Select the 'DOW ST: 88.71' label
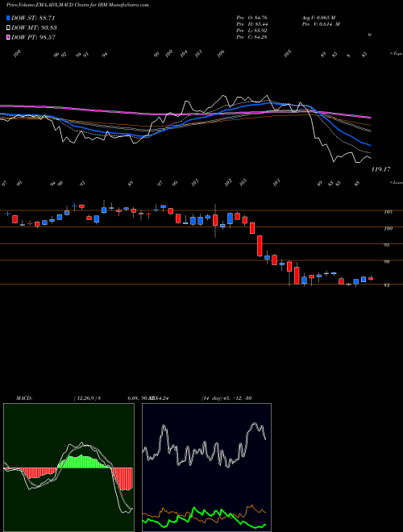 [x=33, y=18]
